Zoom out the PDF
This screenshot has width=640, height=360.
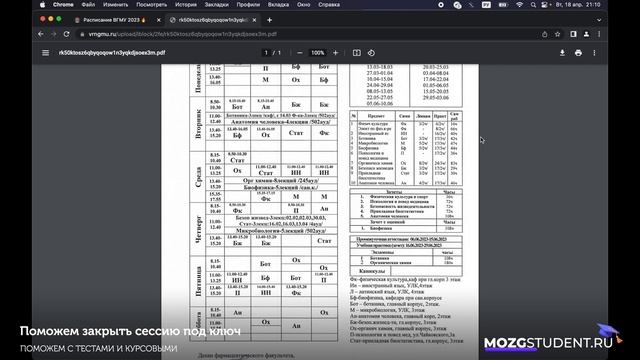click(x=300, y=53)
